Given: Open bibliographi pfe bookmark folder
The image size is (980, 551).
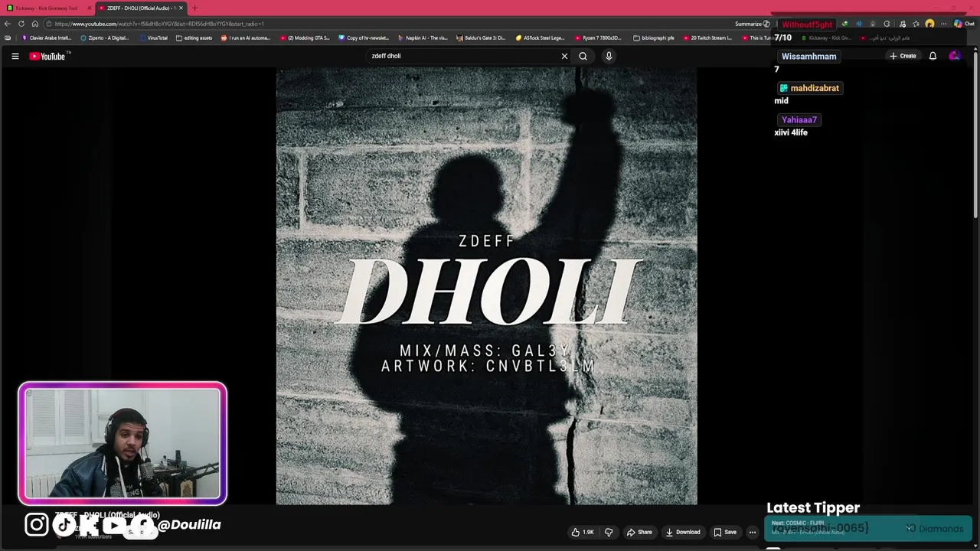Looking at the screenshot, I should click(x=654, y=37).
